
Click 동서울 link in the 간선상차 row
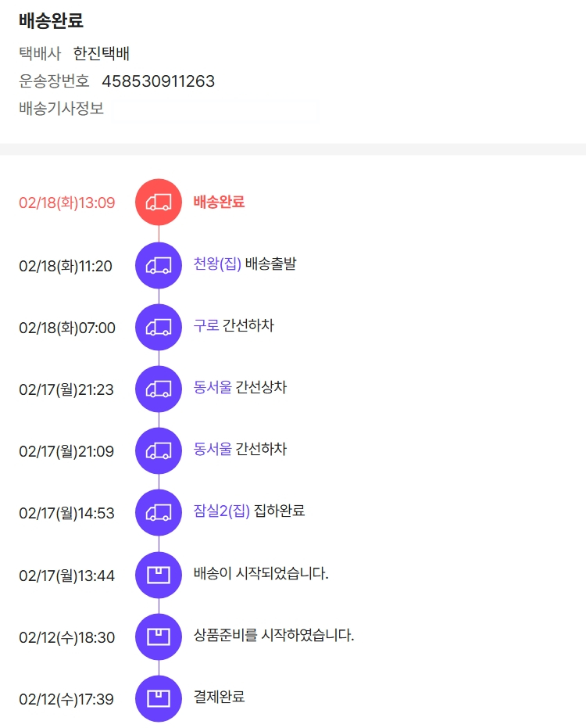[x=213, y=387]
